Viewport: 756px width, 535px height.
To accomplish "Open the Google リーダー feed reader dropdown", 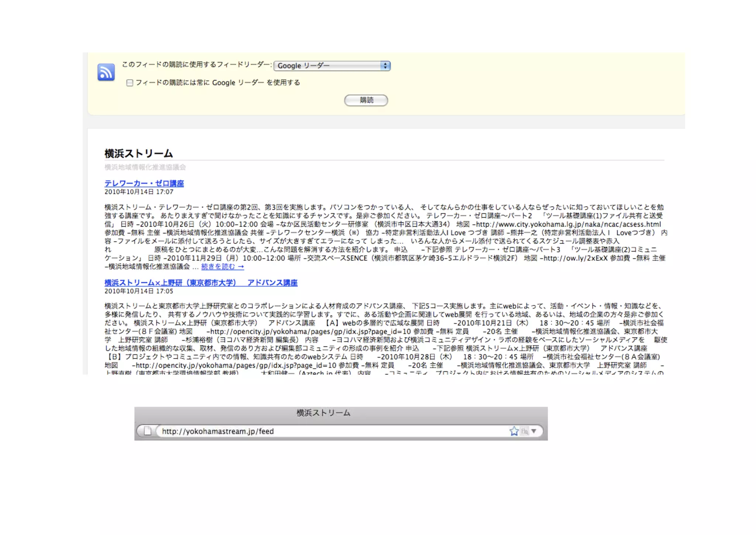I will 332,66.
